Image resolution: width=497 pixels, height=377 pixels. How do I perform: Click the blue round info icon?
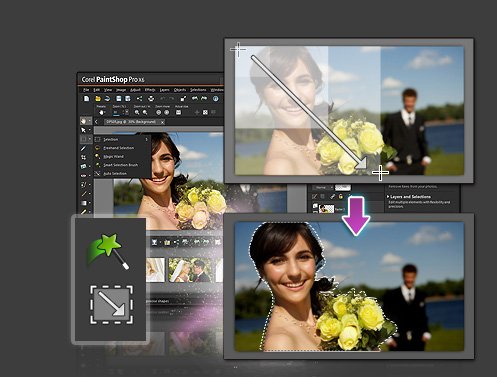215,99
